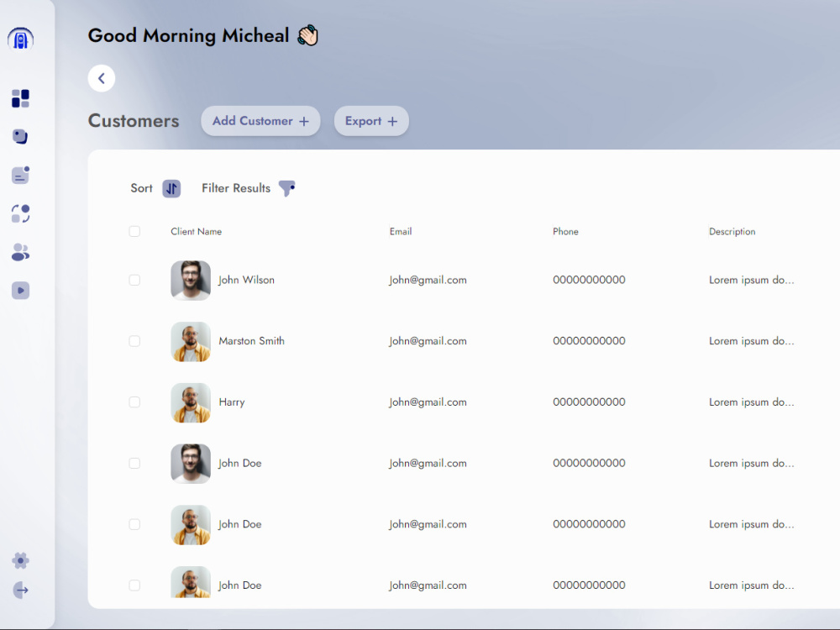Click the Phone column header
This screenshot has width=840, height=630.
(565, 232)
